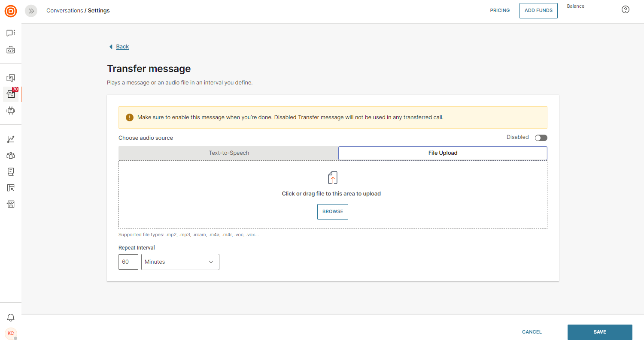The width and height of the screenshot is (644, 343).
Task: Switch to the Text-to-Speech tab
Action: click(228, 153)
